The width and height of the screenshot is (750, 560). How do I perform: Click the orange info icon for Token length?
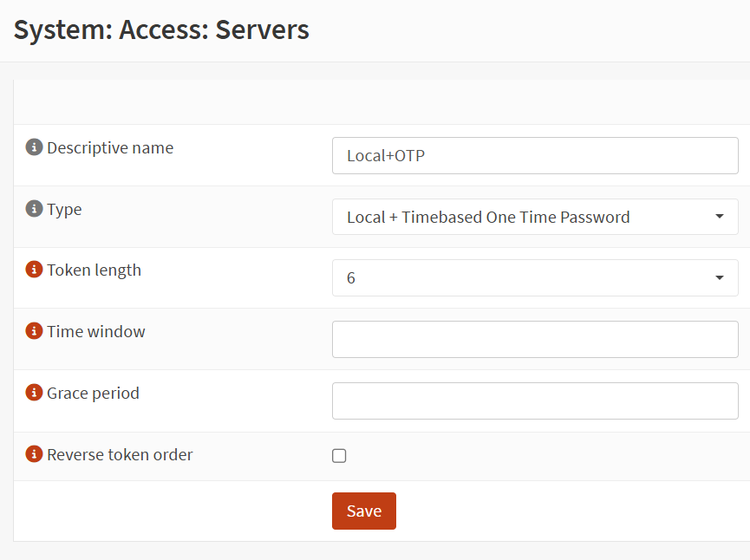(34, 270)
